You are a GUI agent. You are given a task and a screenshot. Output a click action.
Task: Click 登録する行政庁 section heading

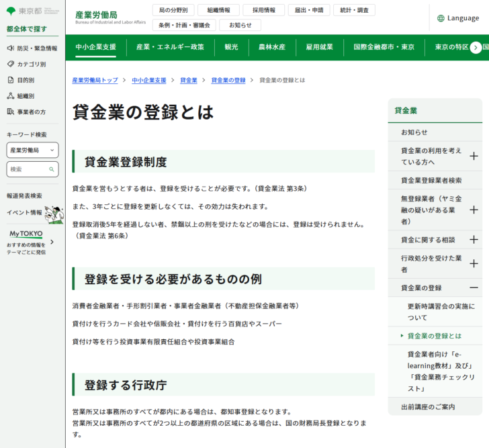coord(126,385)
